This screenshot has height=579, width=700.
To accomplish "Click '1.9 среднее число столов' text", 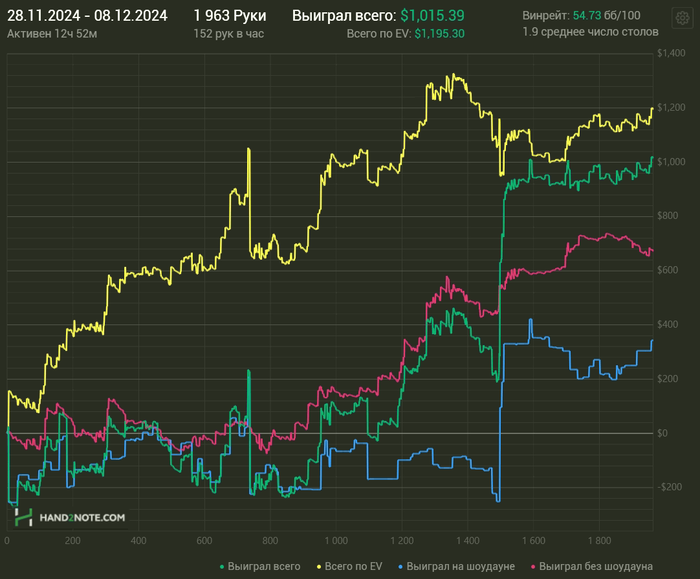I will click(x=590, y=32).
